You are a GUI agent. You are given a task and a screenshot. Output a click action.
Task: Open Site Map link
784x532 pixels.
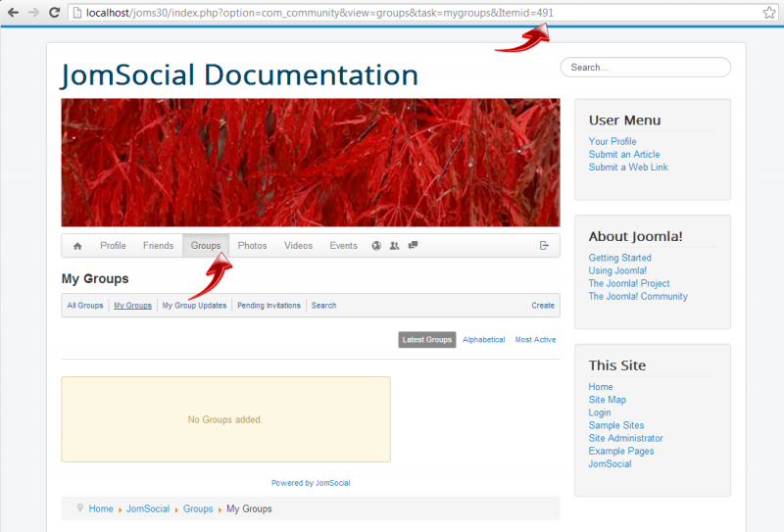(x=607, y=400)
